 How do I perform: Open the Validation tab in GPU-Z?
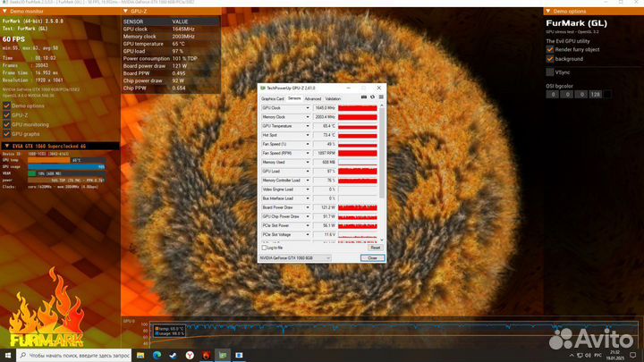(x=333, y=98)
